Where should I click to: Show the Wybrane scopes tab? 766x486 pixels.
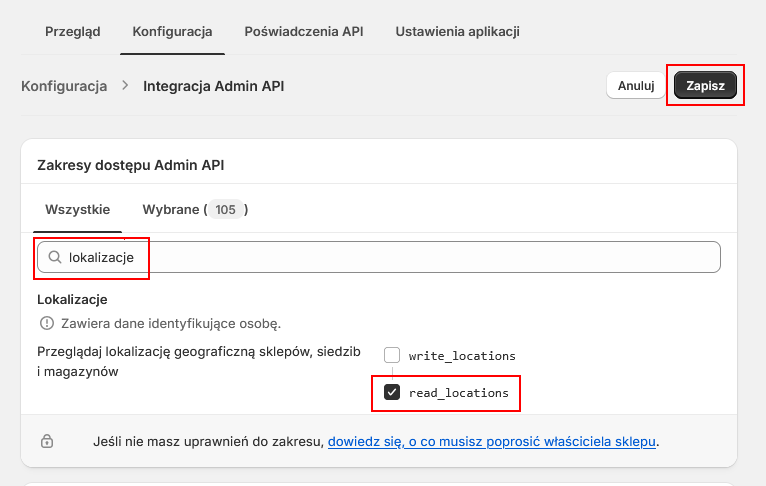tap(195, 210)
